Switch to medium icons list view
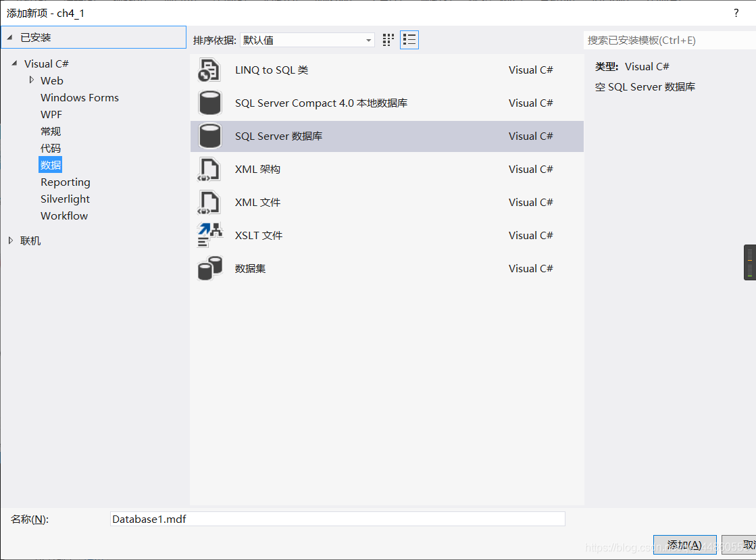The height and width of the screenshot is (560, 756). pos(409,40)
